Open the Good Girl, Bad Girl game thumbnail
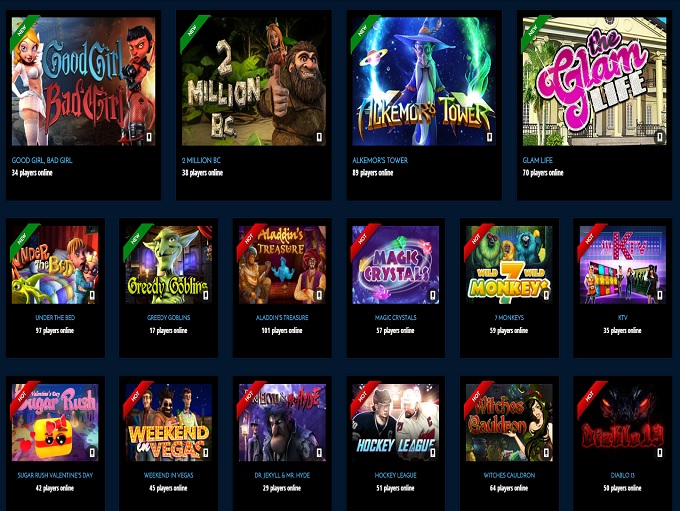The image size is (680, 511). click(x=83, y=82)
